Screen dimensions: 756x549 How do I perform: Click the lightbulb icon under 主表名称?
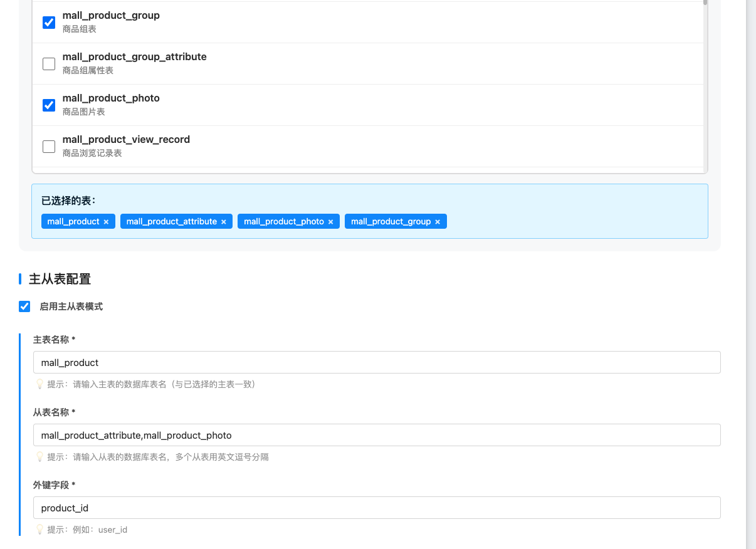[x=39, y=384]
